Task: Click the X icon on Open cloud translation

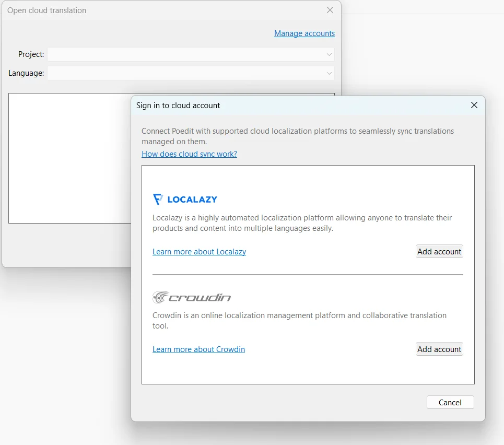Action: 330,10
